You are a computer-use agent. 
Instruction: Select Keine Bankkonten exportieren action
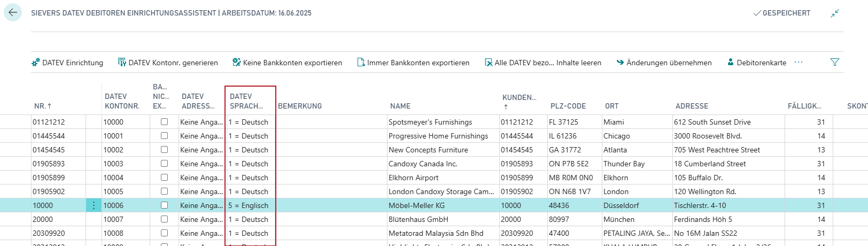287,63
